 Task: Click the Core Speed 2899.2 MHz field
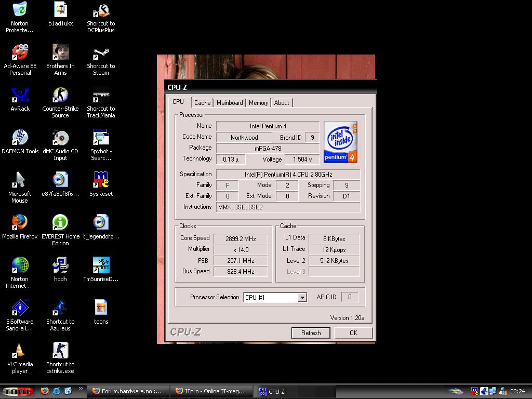click(241, 239)
